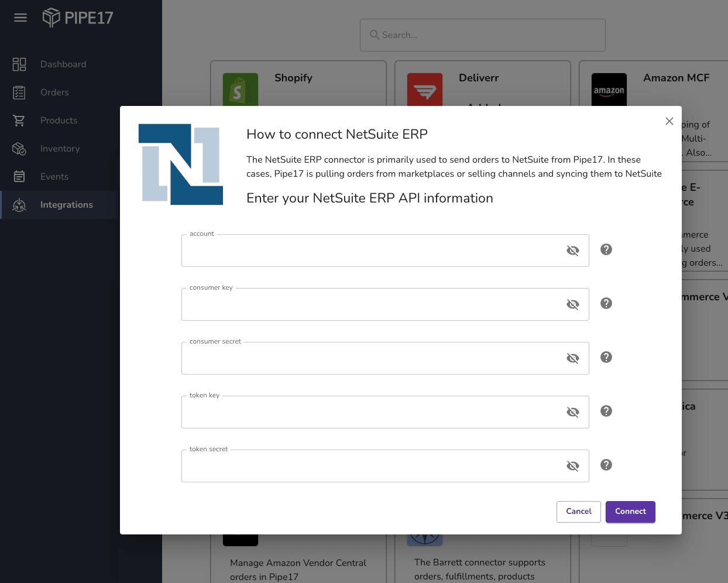Open the hamburger menu icon
This screenshot has width=728, height=583.
click(x=20, y=18)
